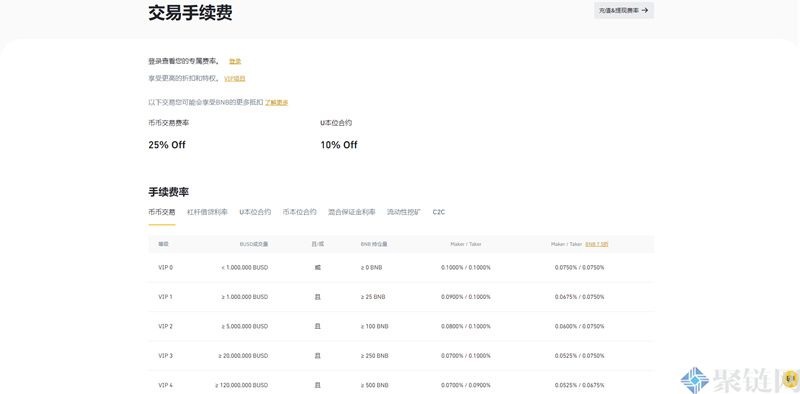The image size is (800, 394).
Task: Click the VIP 2 row label
Action: pyautogui.click(x=166, y=327)
